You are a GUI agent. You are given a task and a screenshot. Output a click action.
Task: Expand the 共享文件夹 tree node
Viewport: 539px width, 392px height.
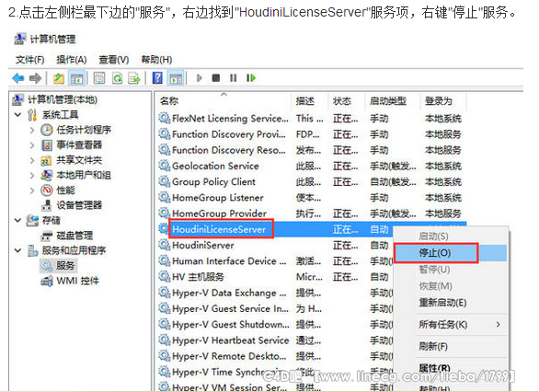tap(32, 160)
